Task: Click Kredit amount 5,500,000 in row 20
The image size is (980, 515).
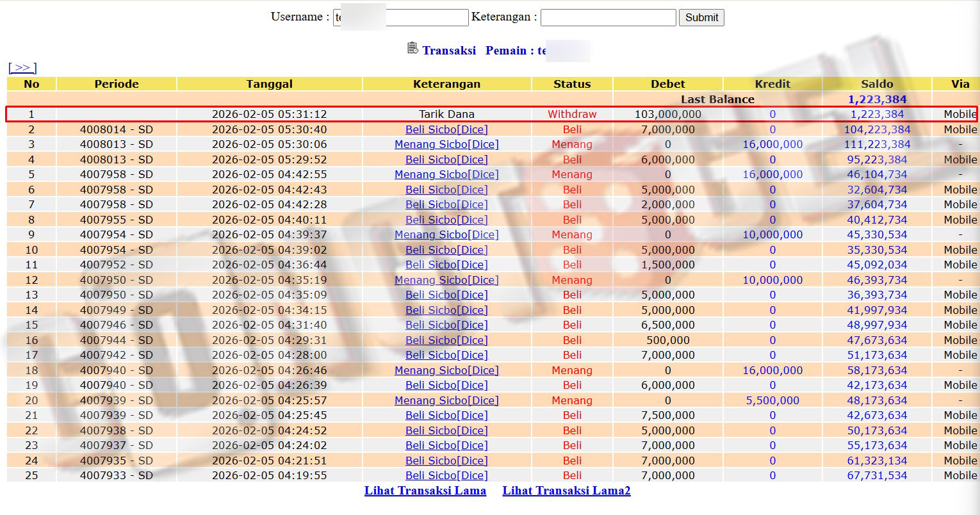Action: 772,400
